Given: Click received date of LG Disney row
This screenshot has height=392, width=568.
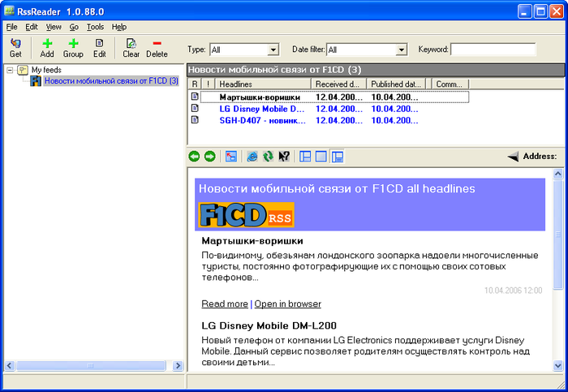Looking at the screenshot, I should coord(338,109).
